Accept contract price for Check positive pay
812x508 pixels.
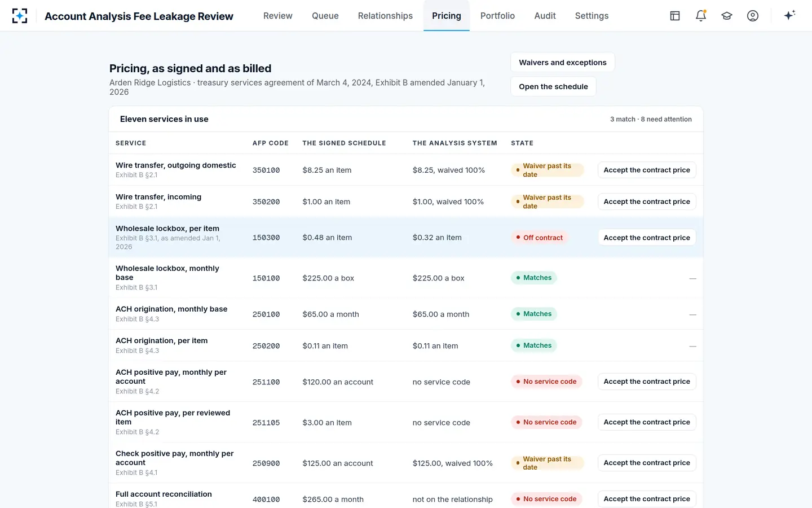coord(647,463)
